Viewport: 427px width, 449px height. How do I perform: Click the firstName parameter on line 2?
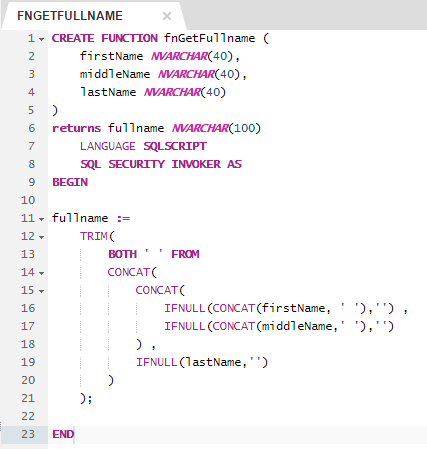[x=111, y=56]
